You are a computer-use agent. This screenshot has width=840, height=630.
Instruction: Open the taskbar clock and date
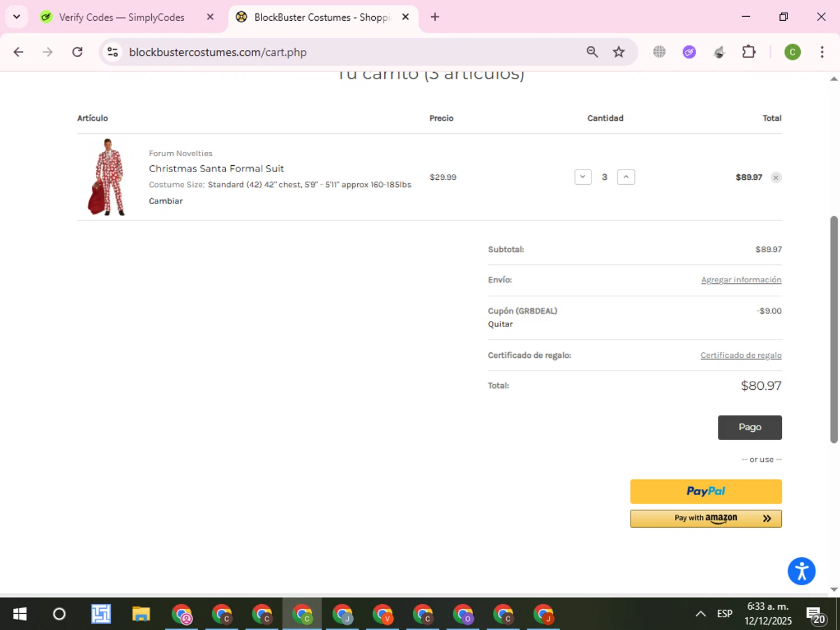768,614
